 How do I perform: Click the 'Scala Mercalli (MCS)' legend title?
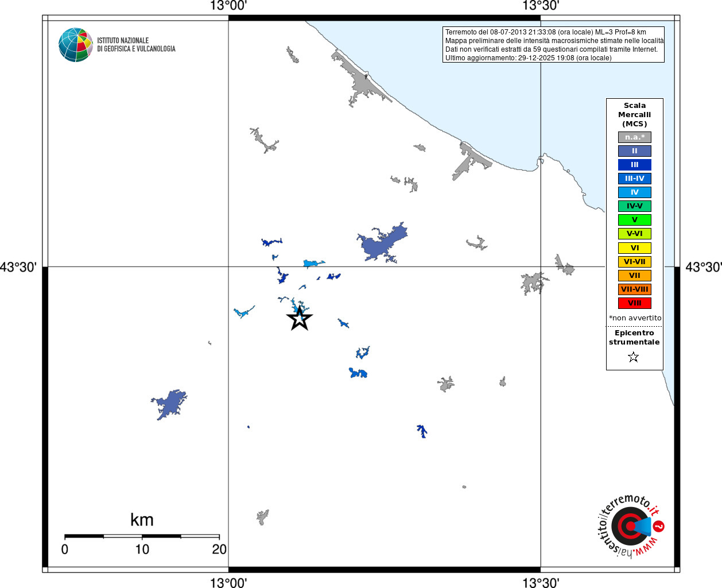(x=634, y=115)
